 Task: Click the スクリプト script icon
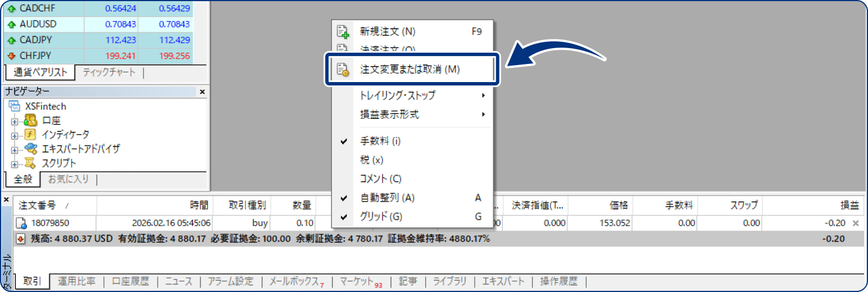31,163
